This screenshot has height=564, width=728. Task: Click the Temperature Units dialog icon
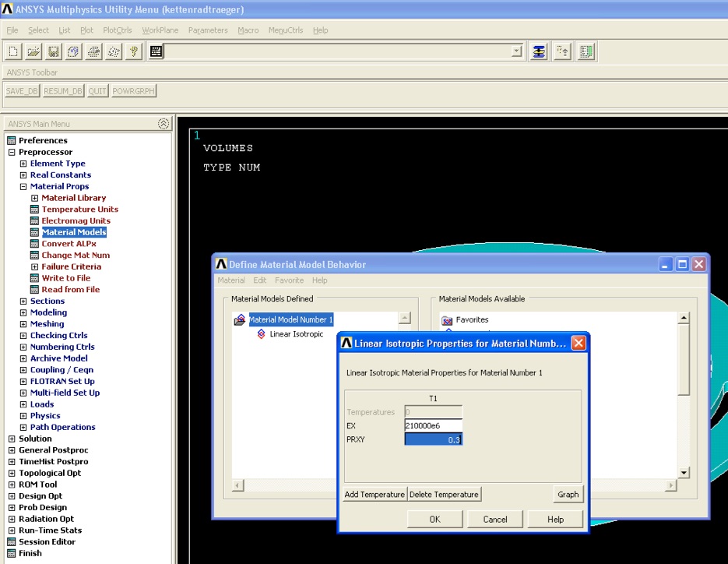[x=34, y=209]
